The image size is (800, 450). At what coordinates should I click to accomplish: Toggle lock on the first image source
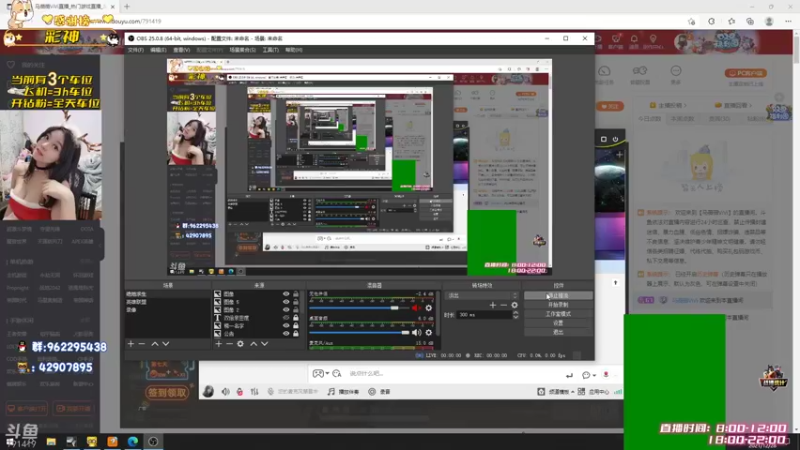pos(295,294)
